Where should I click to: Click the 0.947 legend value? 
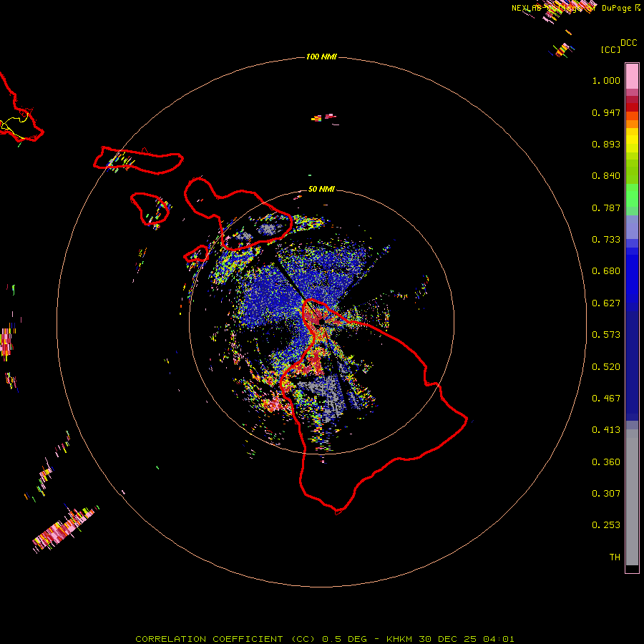click(x=606, y=112)
